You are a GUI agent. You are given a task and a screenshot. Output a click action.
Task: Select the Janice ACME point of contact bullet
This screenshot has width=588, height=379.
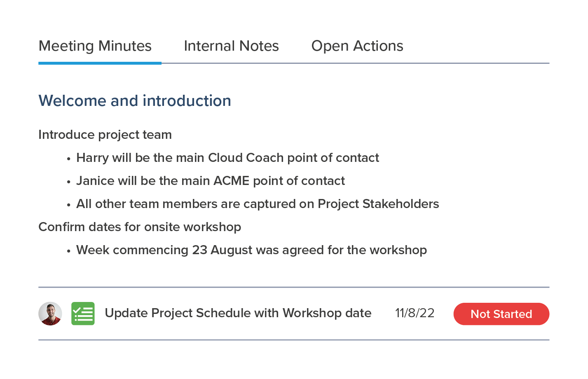point(211,181)
